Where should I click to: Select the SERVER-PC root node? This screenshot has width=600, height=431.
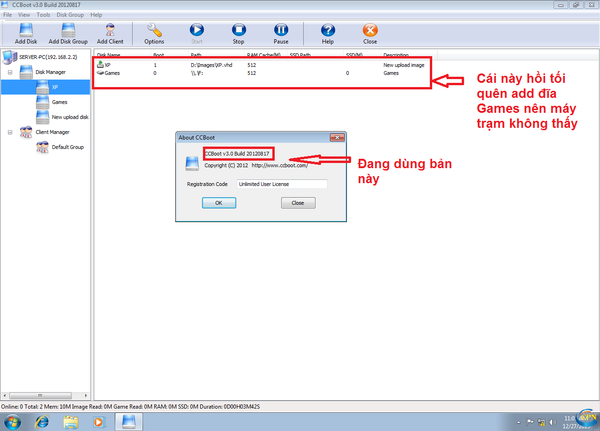point(48,57)
